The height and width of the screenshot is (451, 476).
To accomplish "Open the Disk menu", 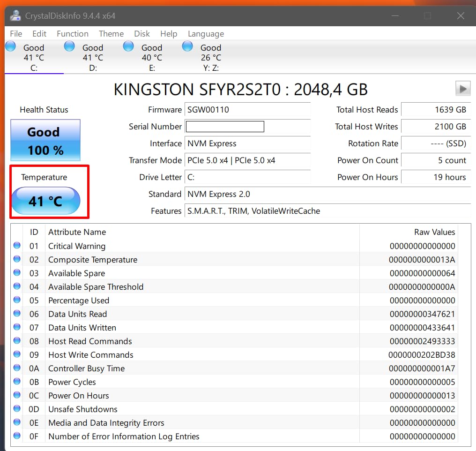I will (142, 34).
